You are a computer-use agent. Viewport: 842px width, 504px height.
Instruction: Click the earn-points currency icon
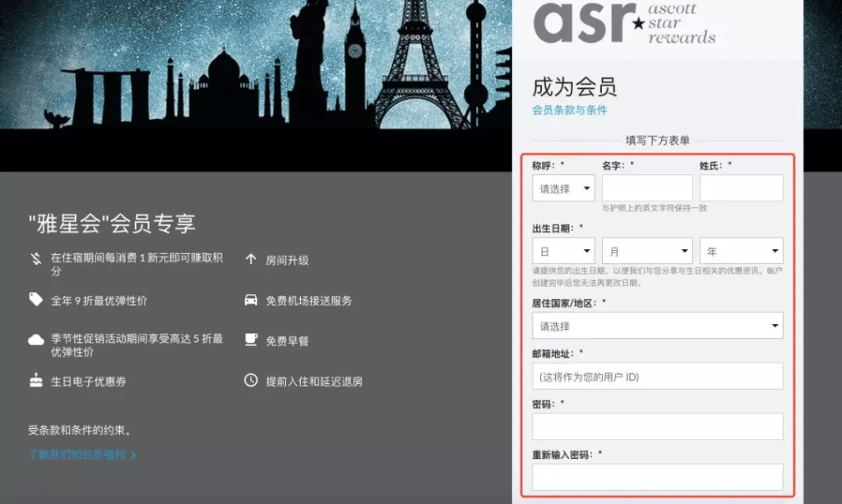(x=35, y=259)
